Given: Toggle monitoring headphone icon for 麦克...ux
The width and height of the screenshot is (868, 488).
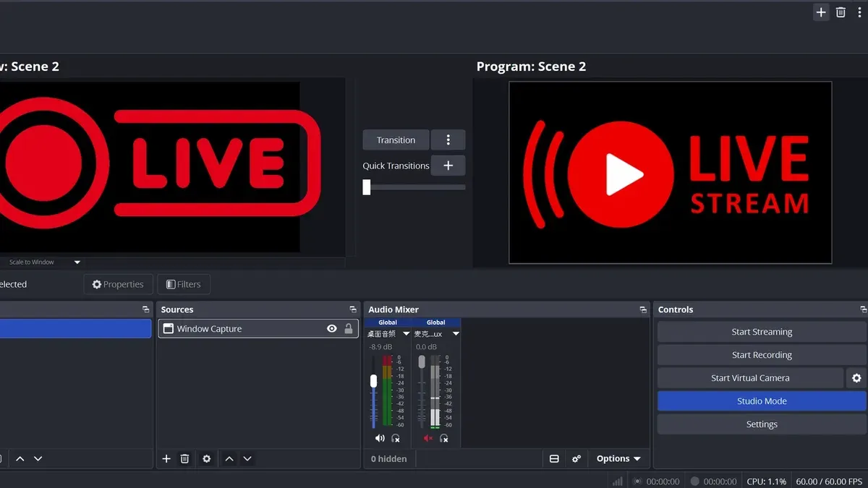Looking at the screenshot, I should pyautogui.click(x=443, y=438).
